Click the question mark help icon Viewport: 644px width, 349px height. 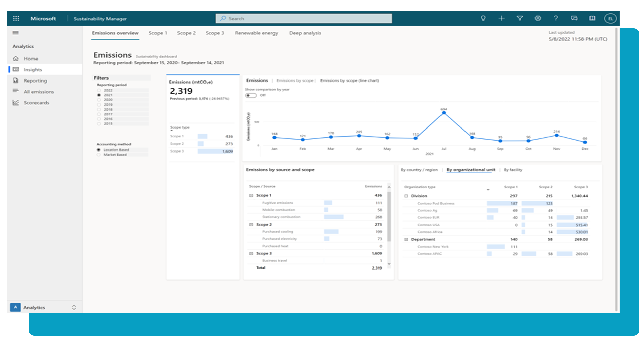556,18
